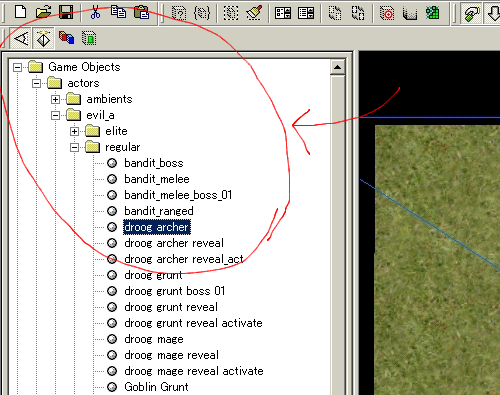Click the dotted corner-bracket icon beside the green grid

coord(410,13)
